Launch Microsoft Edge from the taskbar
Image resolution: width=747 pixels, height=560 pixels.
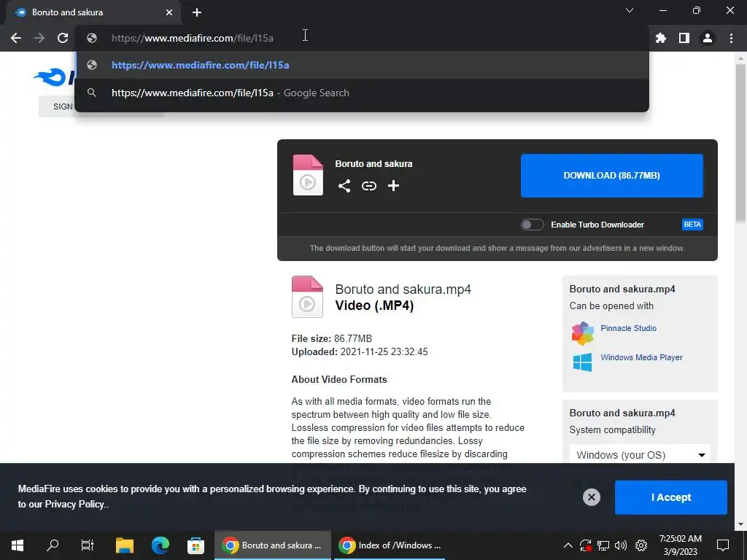[x=160, y=545]
